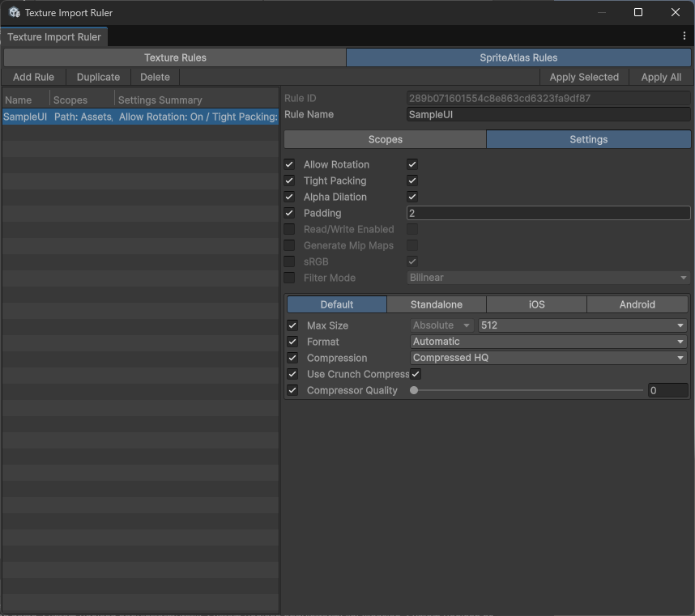
Task: Select the Default platform tab
Action: 337,304
